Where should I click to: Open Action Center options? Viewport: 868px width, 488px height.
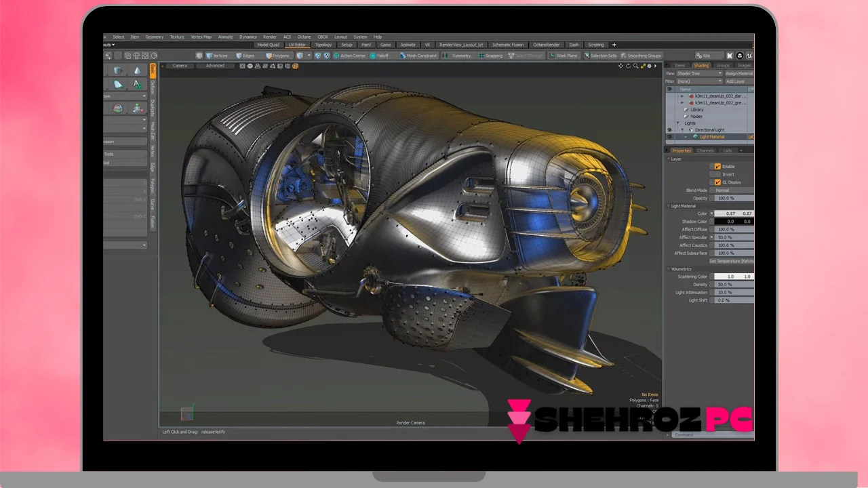(350, 56)
